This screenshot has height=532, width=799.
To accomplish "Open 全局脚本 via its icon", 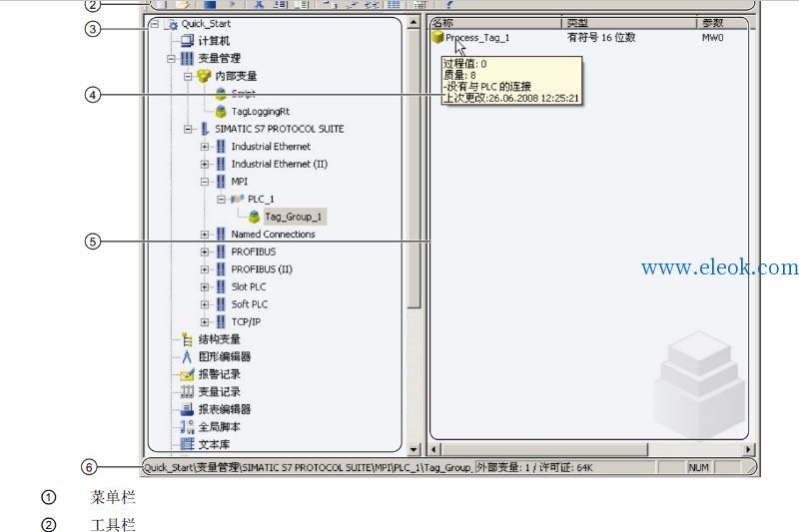I will (x=187, y=427).
